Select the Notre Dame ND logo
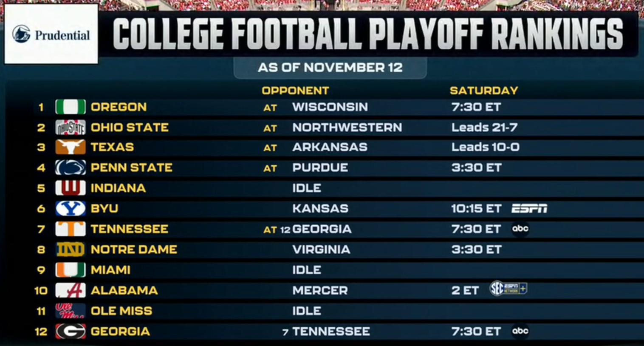This screenshot has width=644, height=346. pos(71,250)
